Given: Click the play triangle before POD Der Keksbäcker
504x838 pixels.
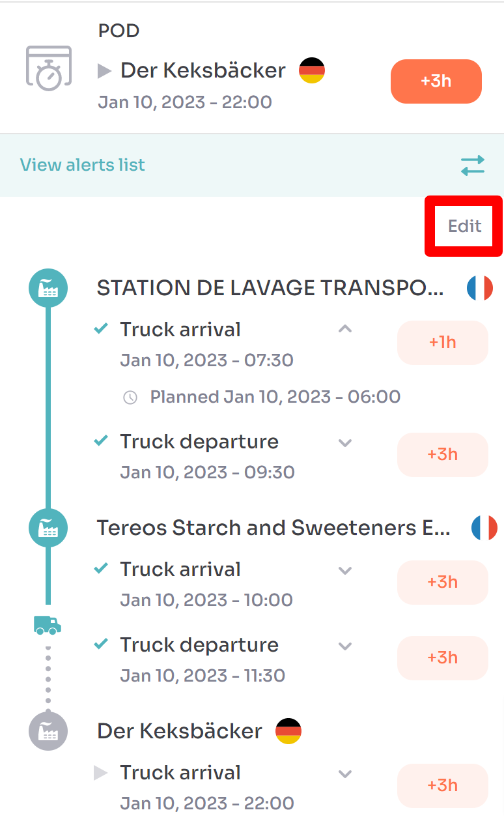Looking at the screenshot, I should [x=105, y=71].
